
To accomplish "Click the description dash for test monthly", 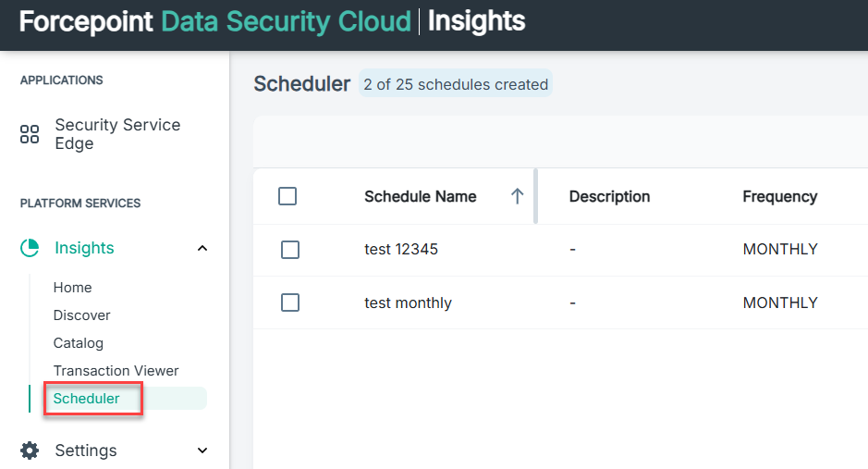I will coord(572,302).
